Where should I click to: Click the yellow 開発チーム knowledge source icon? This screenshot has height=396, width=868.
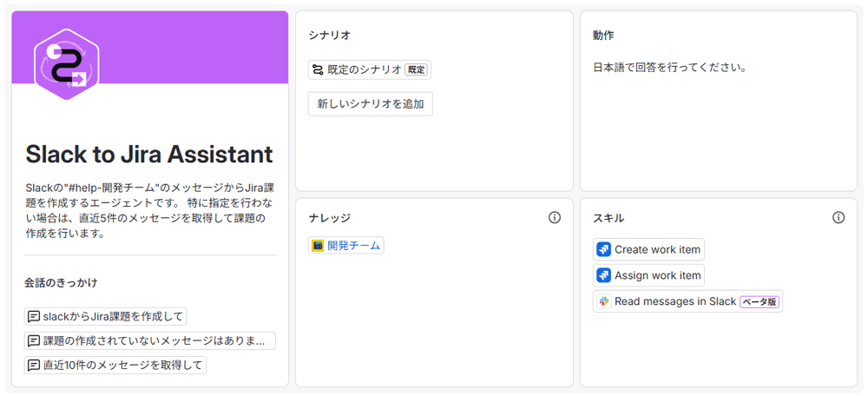click(318, 246)
